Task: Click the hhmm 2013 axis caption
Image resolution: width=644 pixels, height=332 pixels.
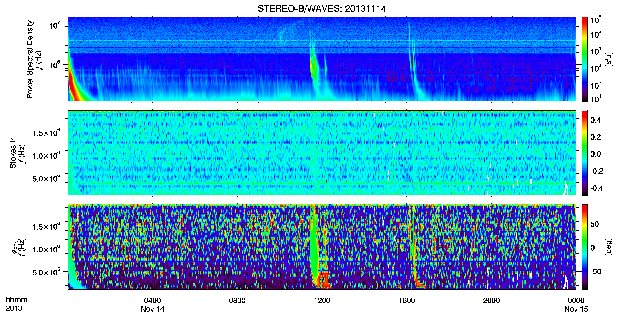Action: (16, 304)
